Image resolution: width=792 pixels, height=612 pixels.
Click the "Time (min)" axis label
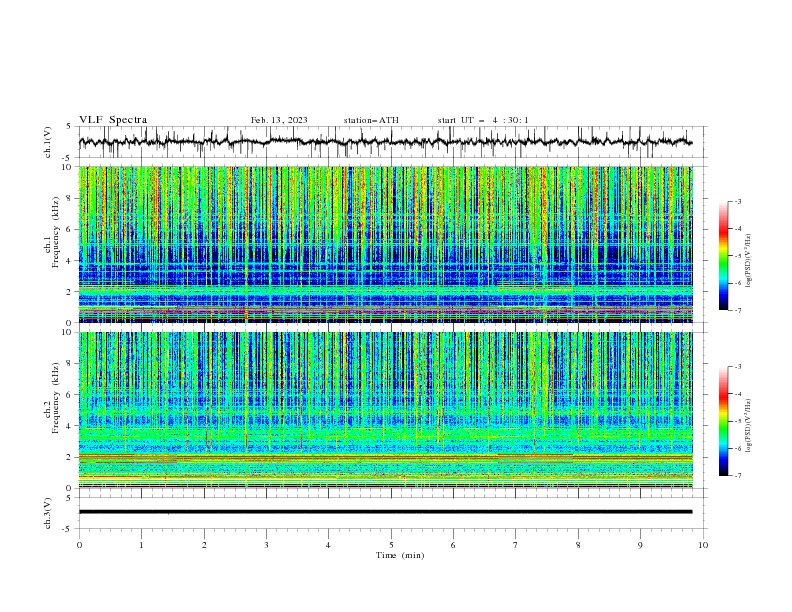400,555
